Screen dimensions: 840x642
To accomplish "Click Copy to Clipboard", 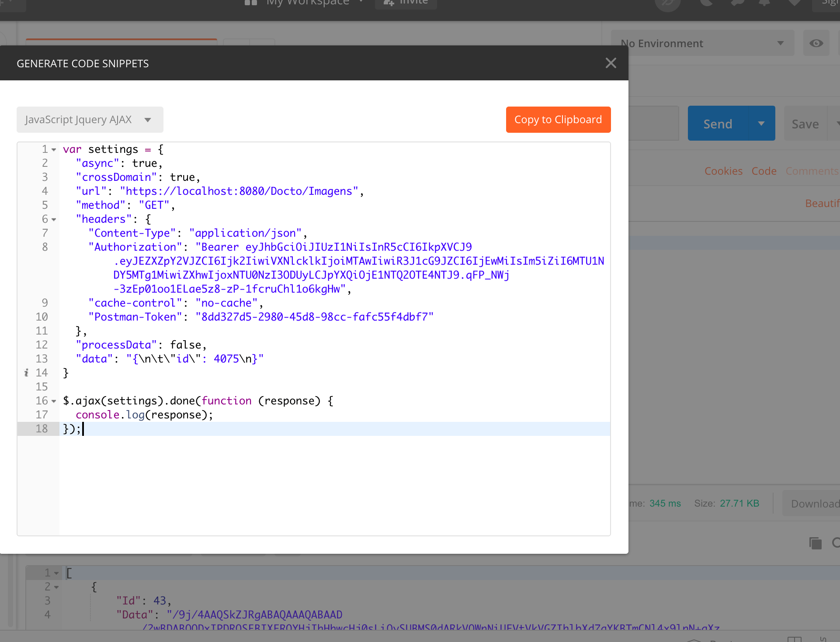I will click(x=558, y=119).
